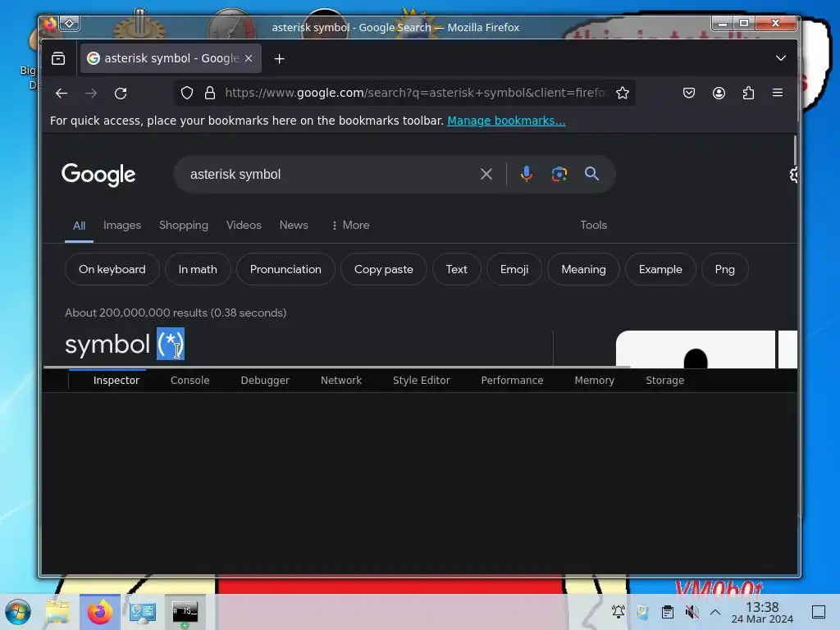The image size is (840, 630).
Task: Open the terminal taskbar icon
Action: [185, 612]
